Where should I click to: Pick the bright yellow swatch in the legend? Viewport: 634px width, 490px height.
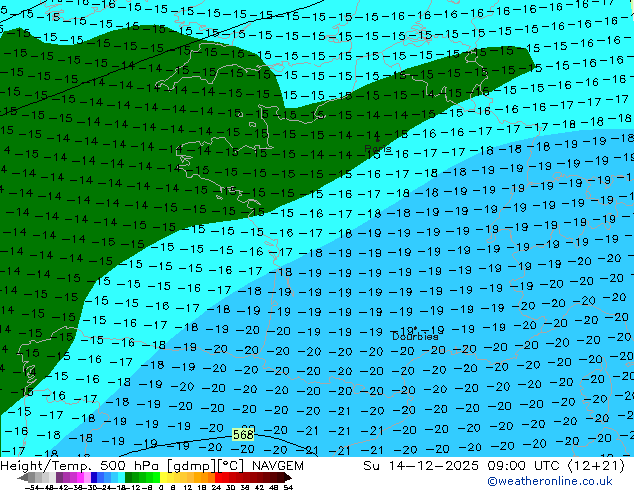[163, 477]
